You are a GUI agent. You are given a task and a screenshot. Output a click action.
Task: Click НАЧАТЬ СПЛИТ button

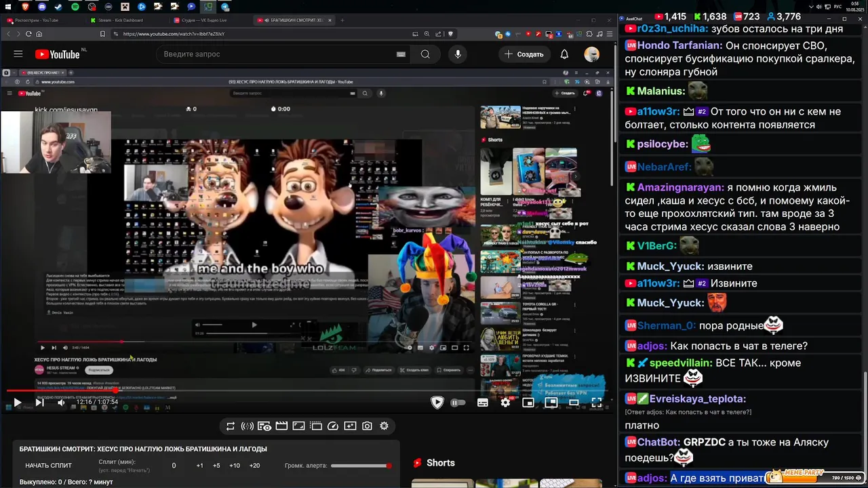tap(48, 466)
